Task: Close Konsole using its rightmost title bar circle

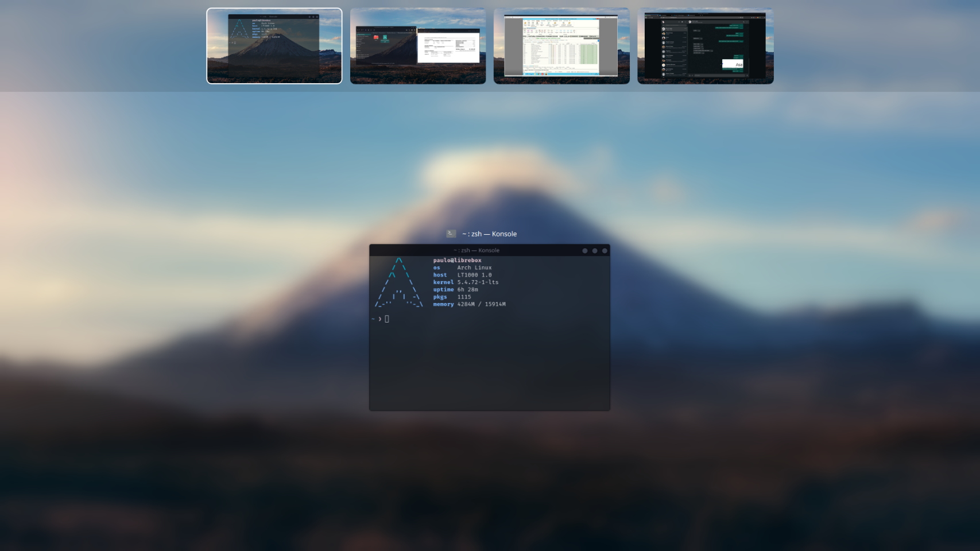Action: coord(605,251)
